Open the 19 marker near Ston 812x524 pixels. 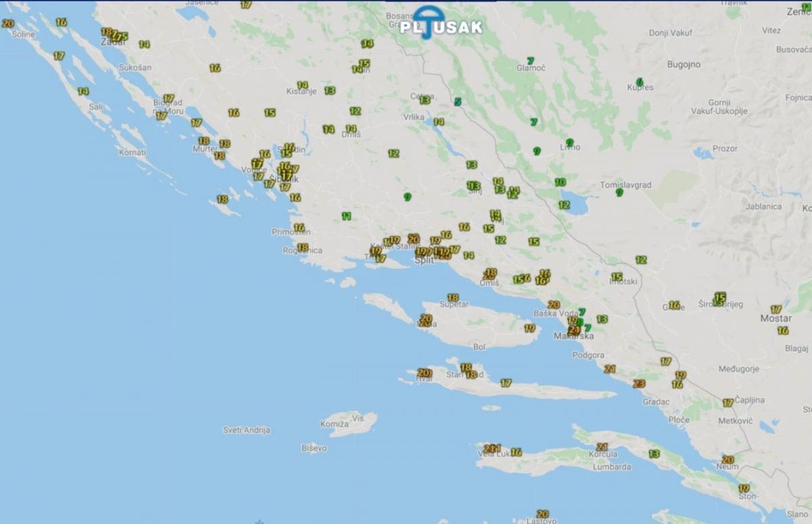[744, 488]
